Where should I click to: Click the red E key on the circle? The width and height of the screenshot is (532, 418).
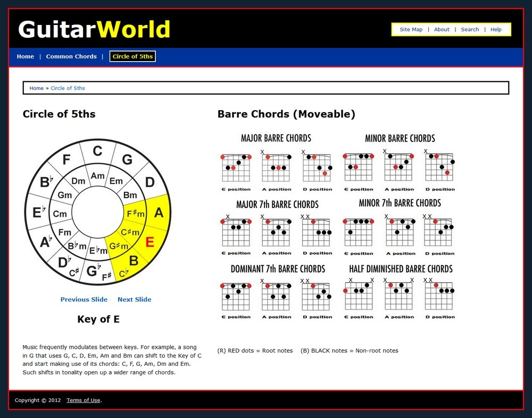pyautogui.click(x=149, y=243)
